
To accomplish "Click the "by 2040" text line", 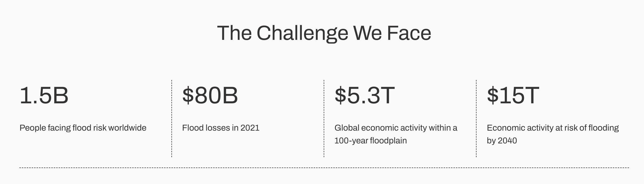I will pyautogui.click(x=502, y=141).
